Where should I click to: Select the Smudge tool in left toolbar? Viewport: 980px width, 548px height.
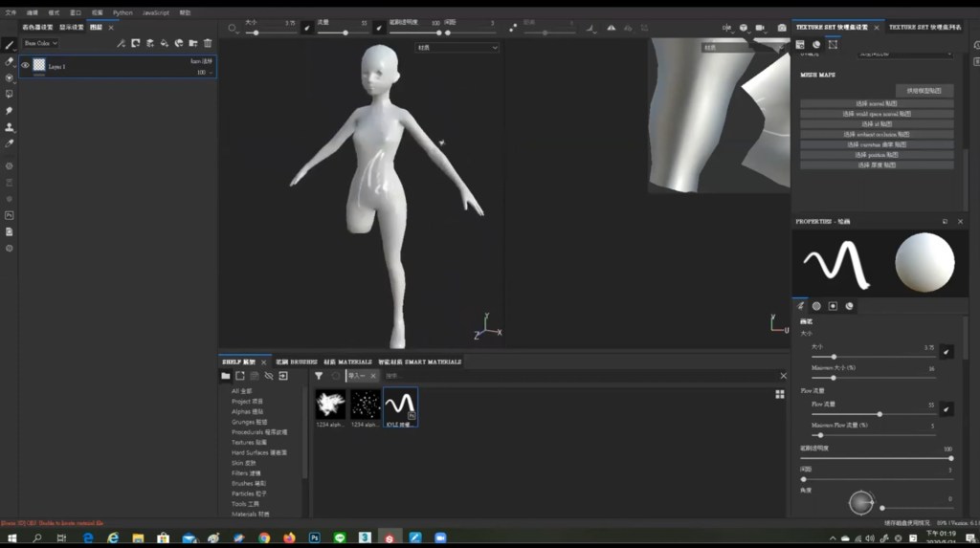coord(10,111)
